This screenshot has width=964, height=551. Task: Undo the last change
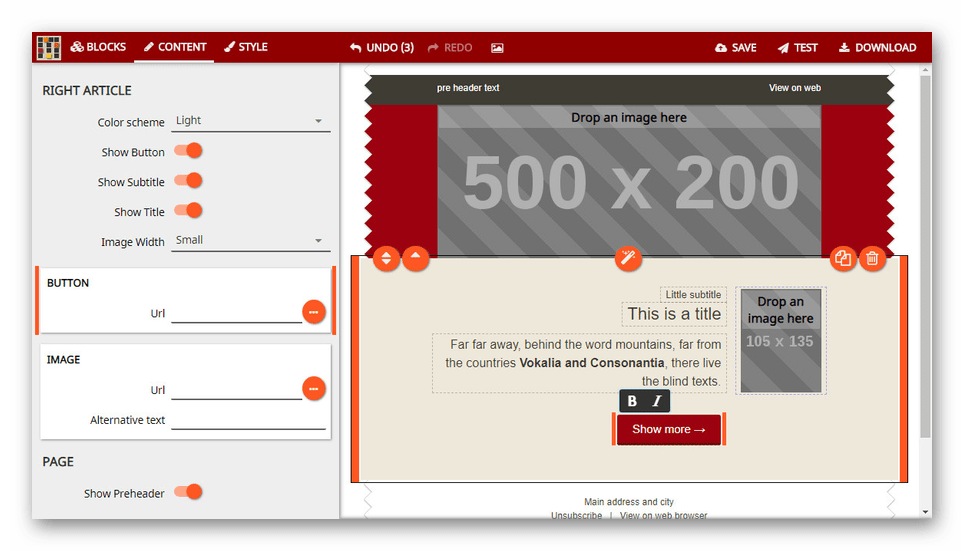click(x=382, y=47)
